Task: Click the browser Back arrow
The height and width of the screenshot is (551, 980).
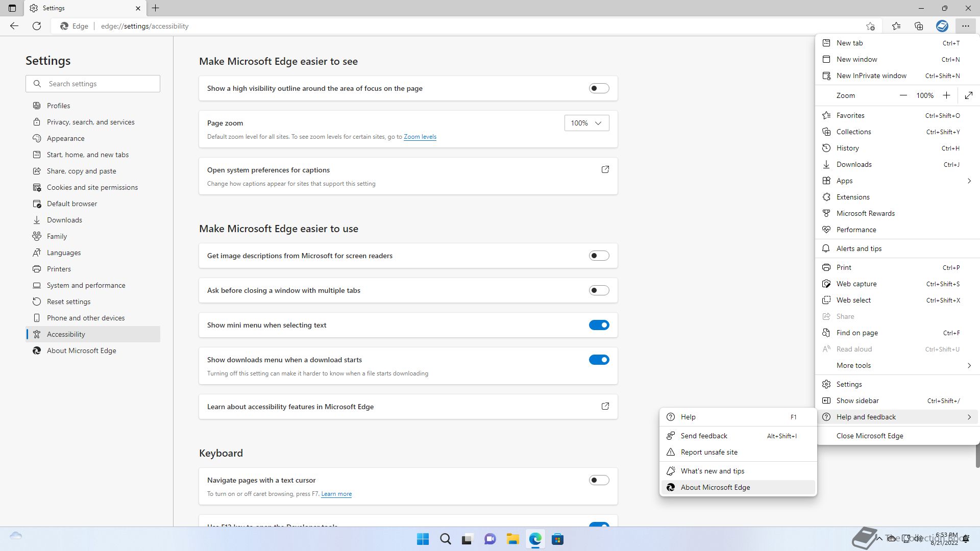Action: click(14, 26)
